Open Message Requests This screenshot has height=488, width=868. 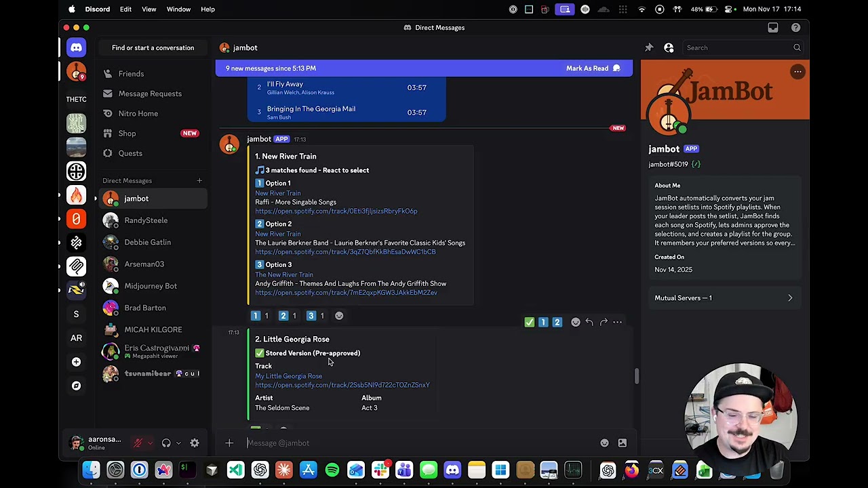coord(153,94)
